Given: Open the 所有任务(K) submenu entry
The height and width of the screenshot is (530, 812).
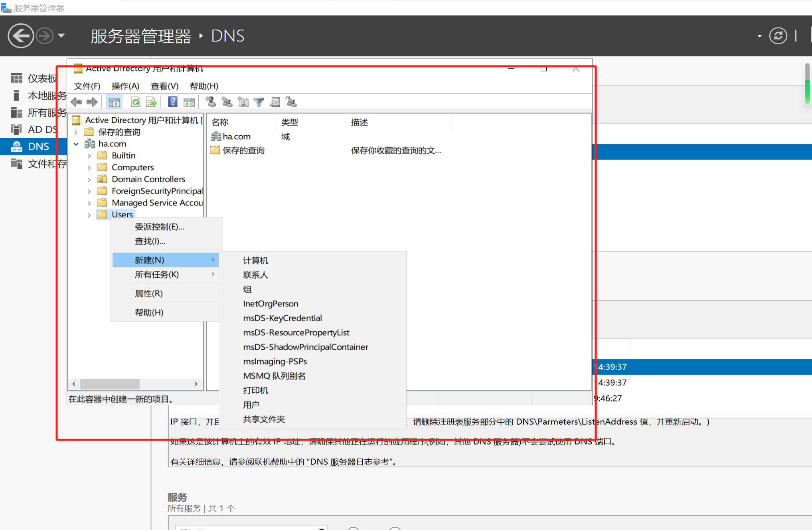Looking at the screenshot, I should pyautogui.click(x=166, y=275).
